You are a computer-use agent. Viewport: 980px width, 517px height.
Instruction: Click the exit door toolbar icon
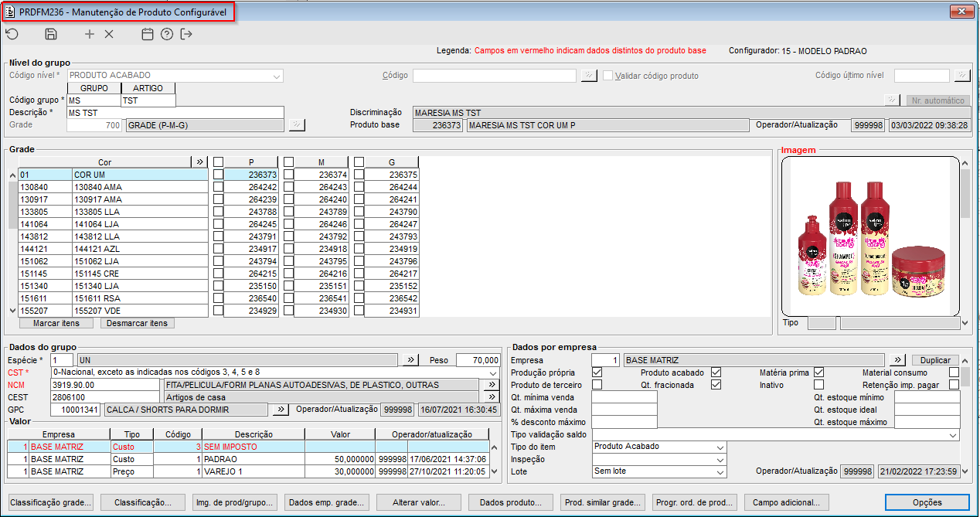pyautogui.click(x=186, y=34)
